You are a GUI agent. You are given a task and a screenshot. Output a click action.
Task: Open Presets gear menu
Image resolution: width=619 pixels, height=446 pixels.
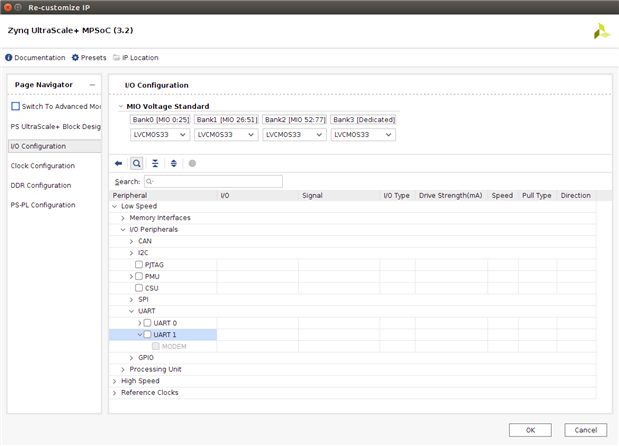[76, 58]
